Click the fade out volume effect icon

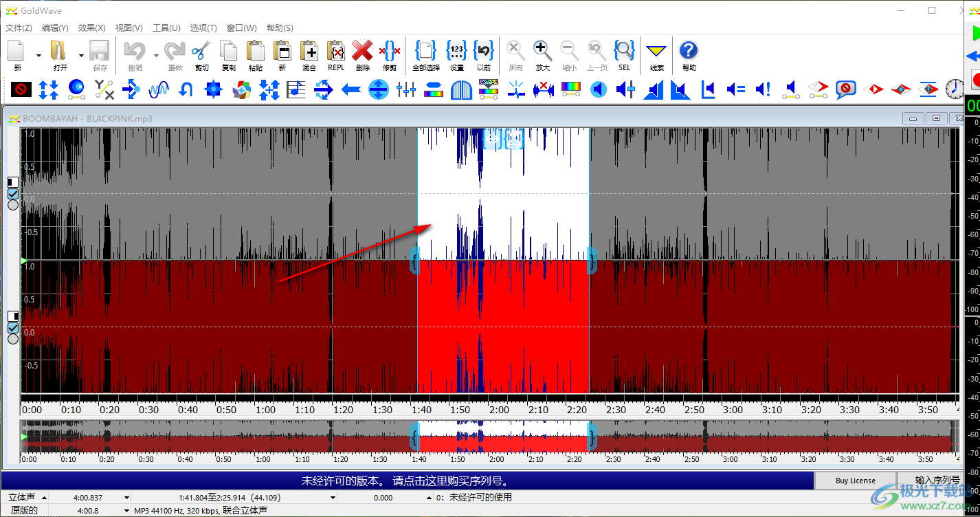point(680,89)
